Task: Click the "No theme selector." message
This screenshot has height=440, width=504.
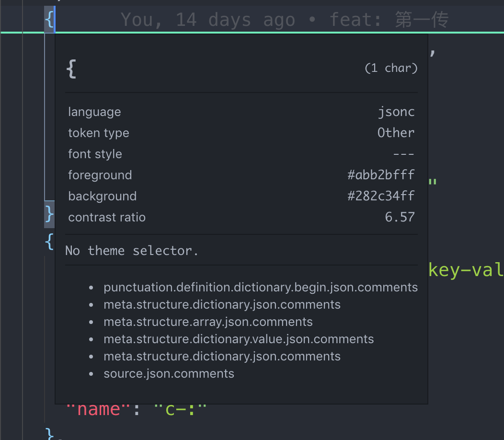Action: click(132, 250)
